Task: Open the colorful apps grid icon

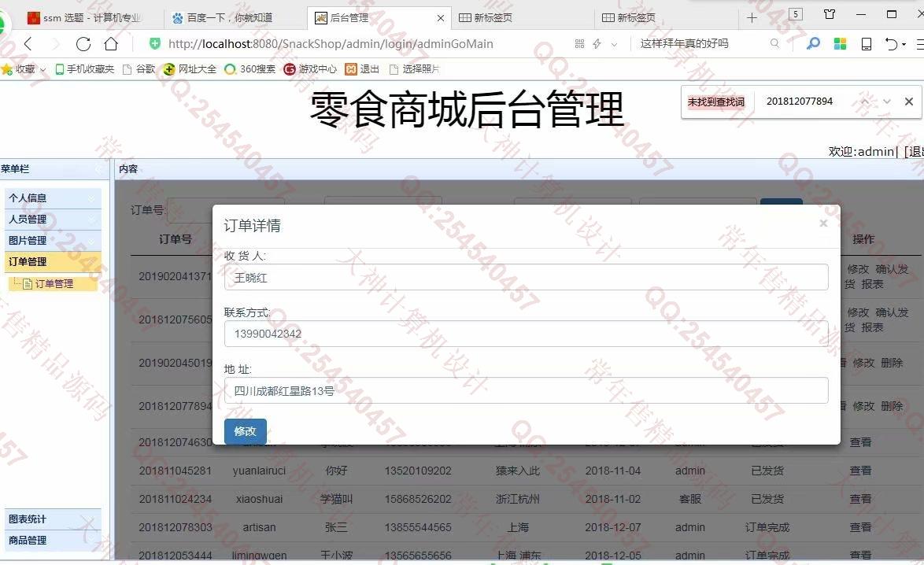Action: [840, 44]
